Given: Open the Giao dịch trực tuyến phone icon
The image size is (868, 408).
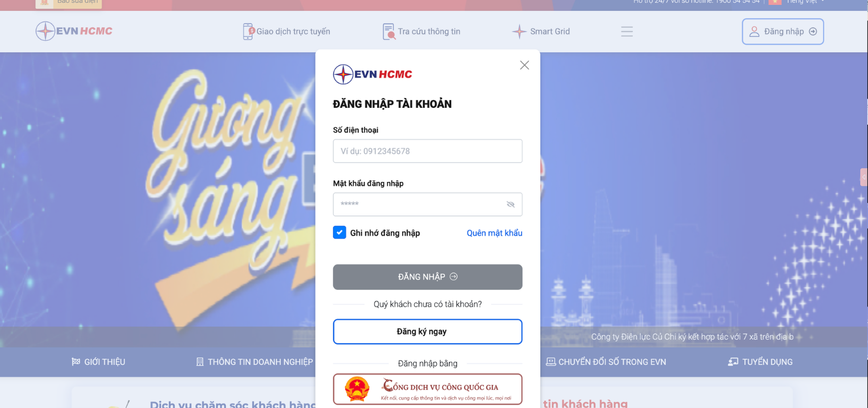Looking at the screenshot, I should click(x=248, y=32).
